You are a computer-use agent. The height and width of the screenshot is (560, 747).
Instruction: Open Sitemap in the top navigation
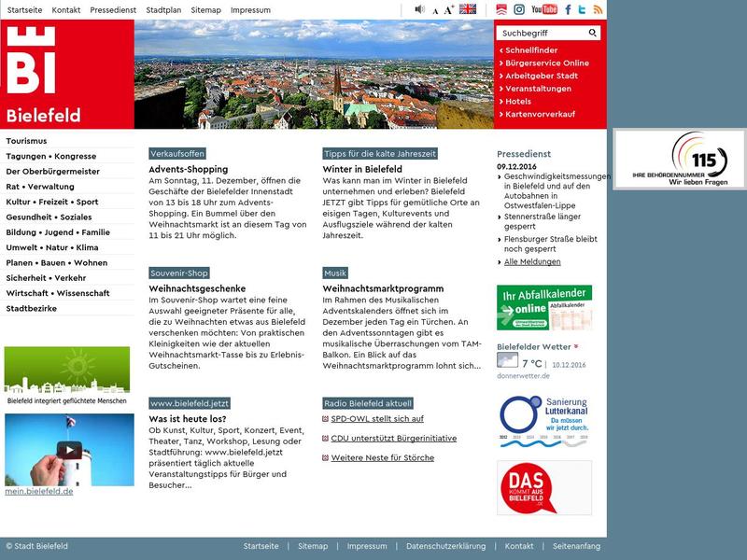(x=205, y=10)
